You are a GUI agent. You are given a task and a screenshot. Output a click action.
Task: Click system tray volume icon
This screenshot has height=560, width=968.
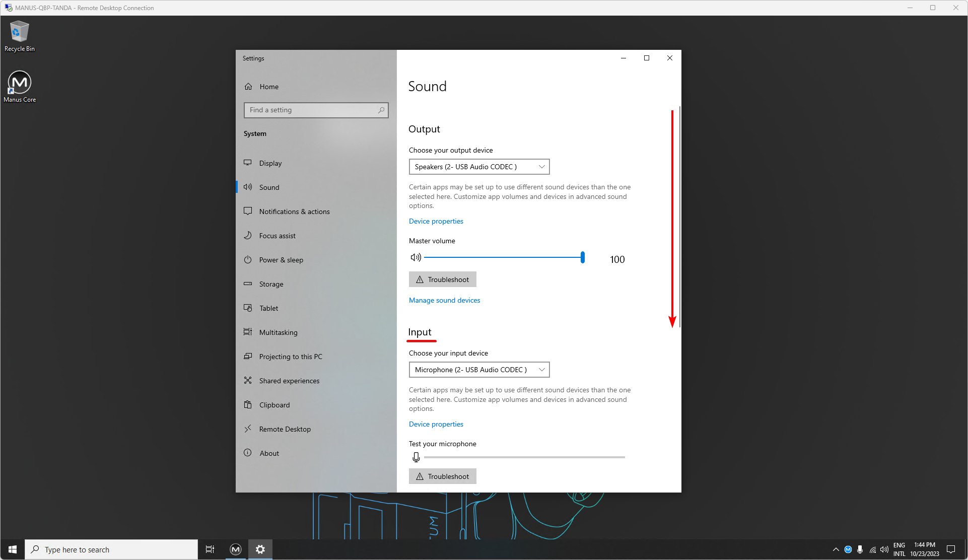tap(884, 549)
